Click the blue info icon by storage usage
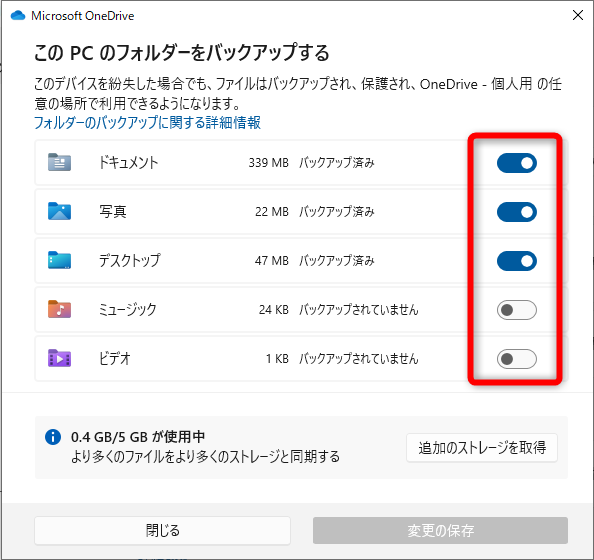The height and width of the screenshot is (560, 594). pos(53,437)
